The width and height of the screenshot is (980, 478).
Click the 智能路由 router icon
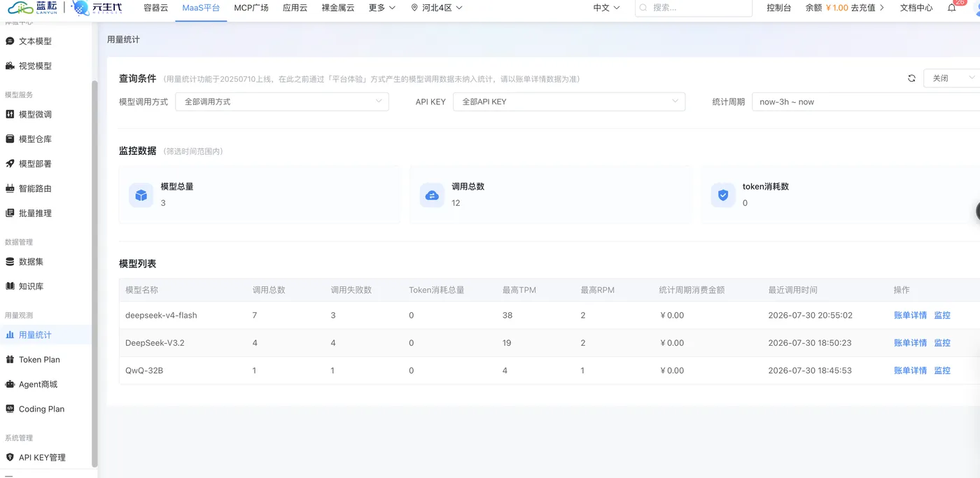[x=10, y=188]
